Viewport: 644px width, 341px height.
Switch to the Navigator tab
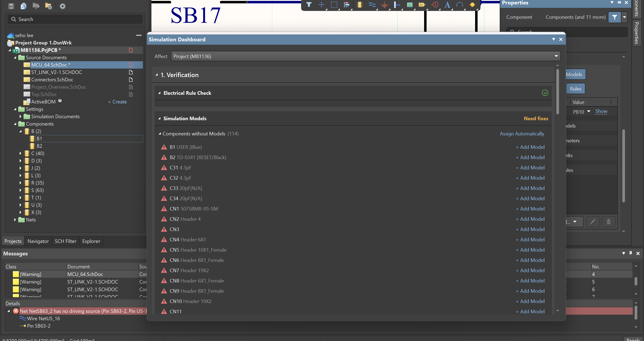(x=38, y=241)
